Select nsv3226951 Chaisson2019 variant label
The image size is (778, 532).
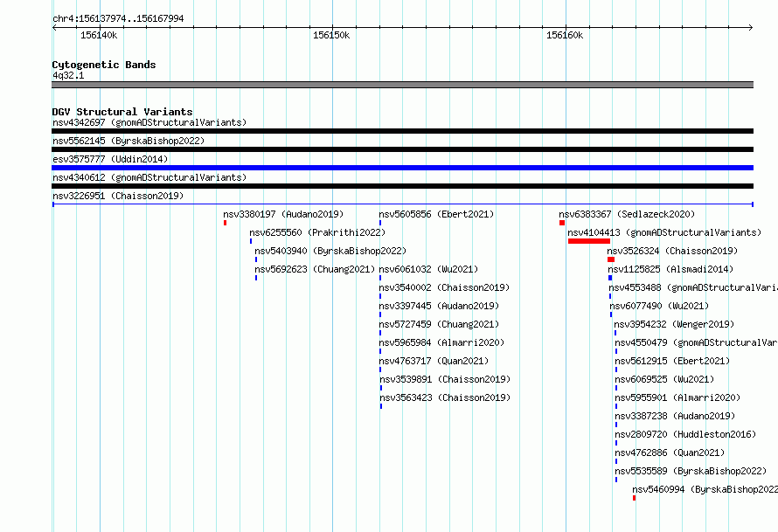tap(118, 196)
